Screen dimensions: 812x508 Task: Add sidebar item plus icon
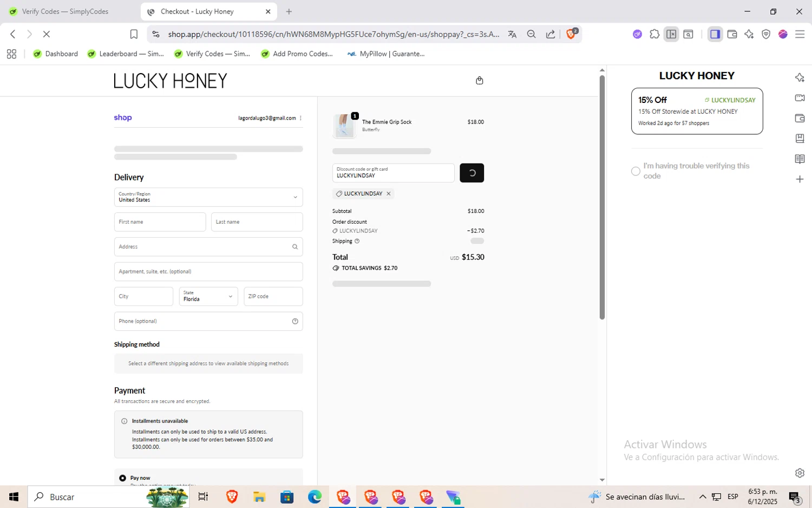pyautogui.click(x=800, y=179)
